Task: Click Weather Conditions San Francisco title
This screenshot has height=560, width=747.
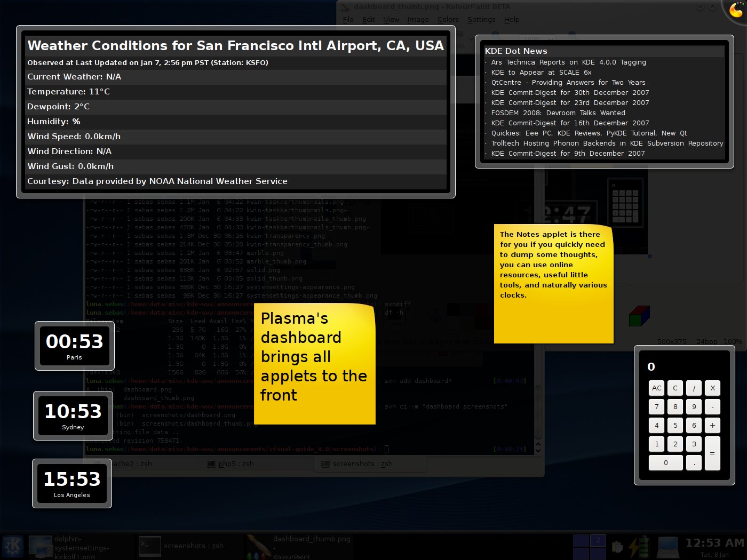Action: [235, 46]
